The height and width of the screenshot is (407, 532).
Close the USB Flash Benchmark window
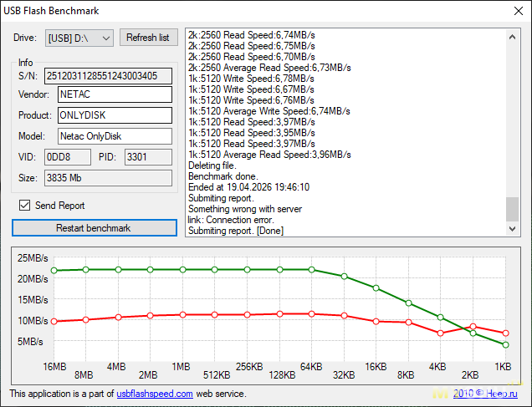pos(512,11)
